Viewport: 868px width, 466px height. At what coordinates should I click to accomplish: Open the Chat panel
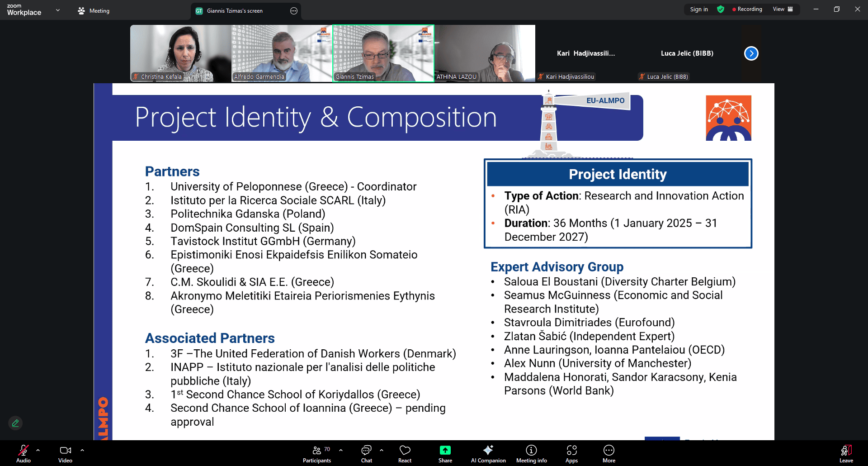pyautogui.click(x=366, y=453)
